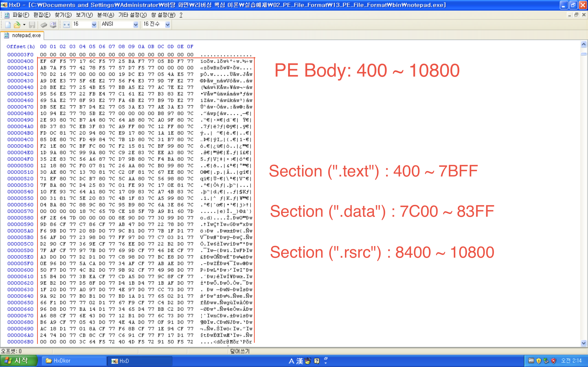
Task: Click the Save floppy disk icon
Action: (32, 24)
